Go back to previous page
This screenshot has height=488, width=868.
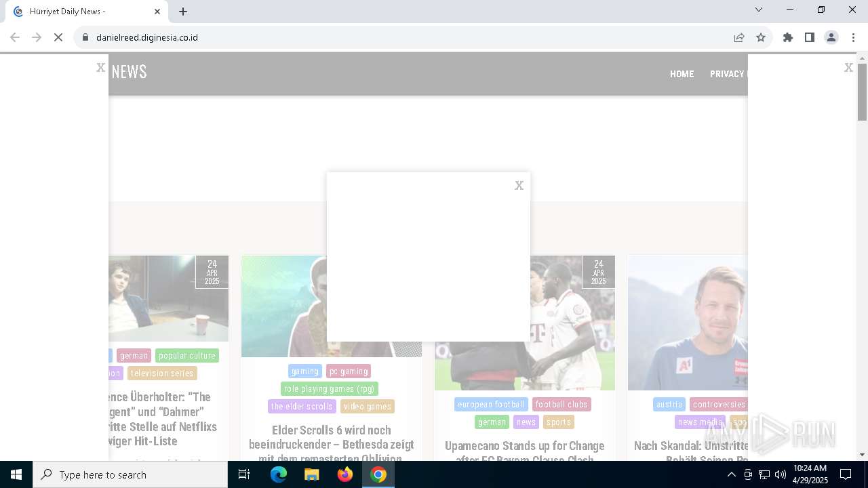[15, 37]
